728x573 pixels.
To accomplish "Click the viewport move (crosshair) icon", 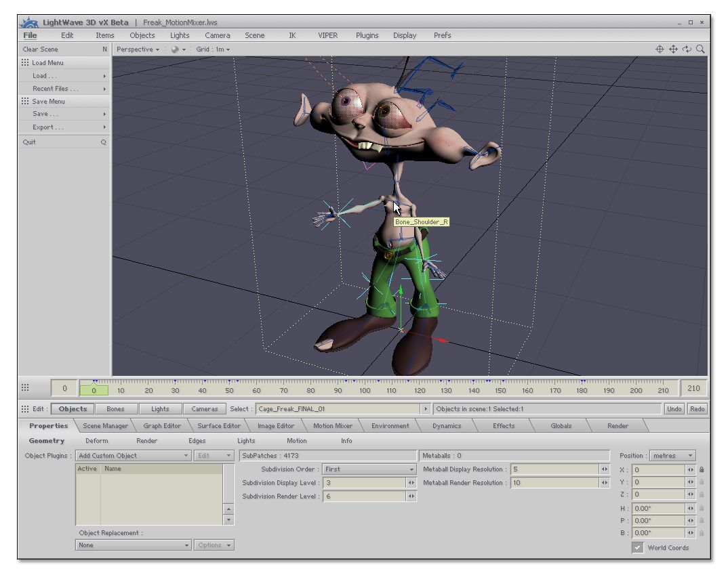I will [660, 49].
